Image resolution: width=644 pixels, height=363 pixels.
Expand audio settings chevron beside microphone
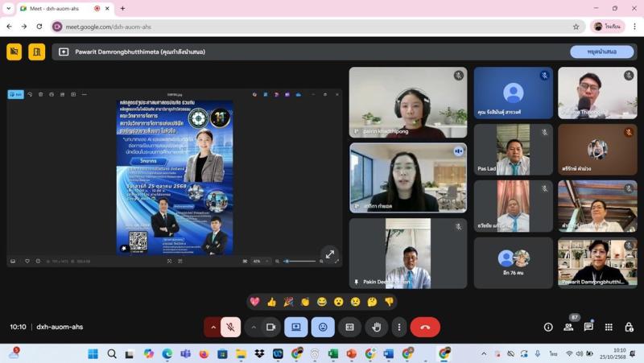(x=213, y=327)
